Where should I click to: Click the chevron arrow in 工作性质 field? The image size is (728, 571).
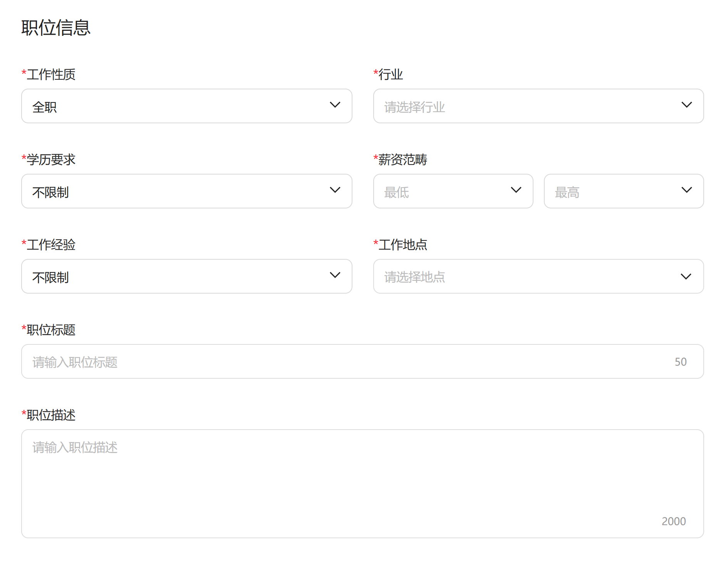pos(335,105)
